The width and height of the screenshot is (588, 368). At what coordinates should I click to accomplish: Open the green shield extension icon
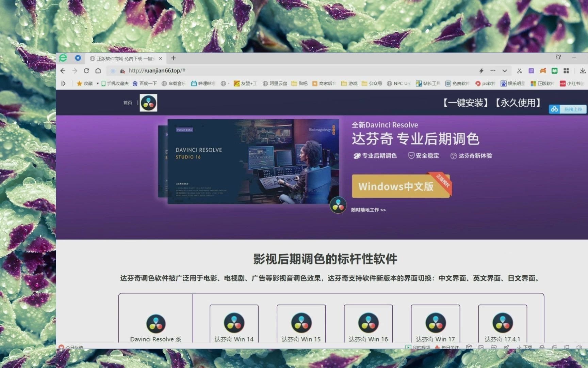[555, 71]
